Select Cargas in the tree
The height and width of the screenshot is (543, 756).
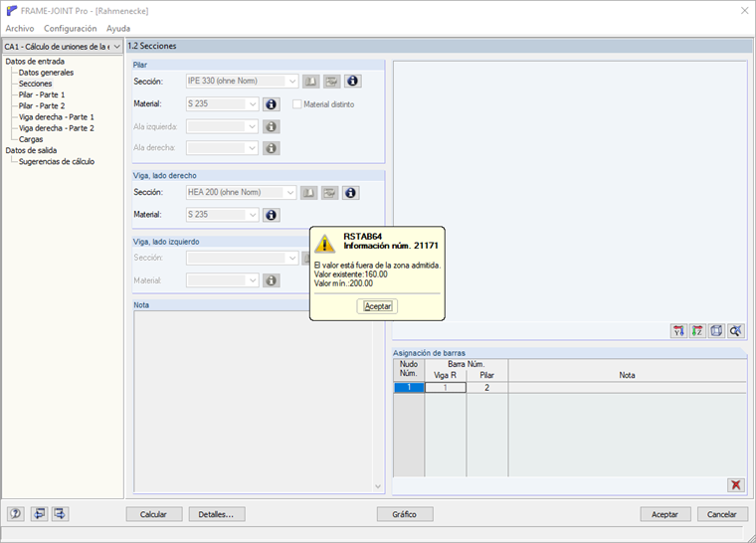[x=31, y=139]
